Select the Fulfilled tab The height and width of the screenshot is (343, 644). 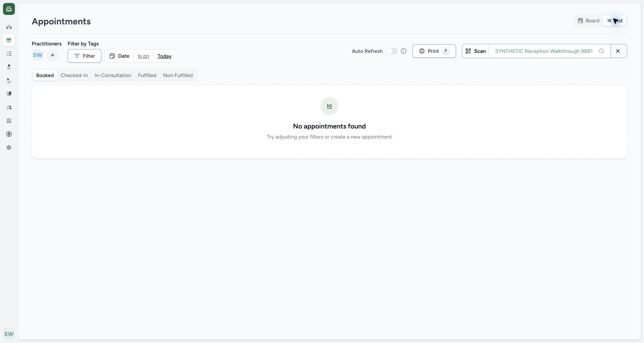click(x=147, y=75)
